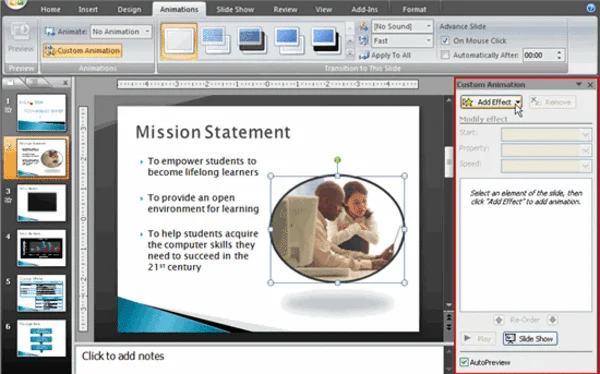Viewport: 600px width, 374px height.
Task: Click vertical scrollbar down arrow
Action: point(449,305)
